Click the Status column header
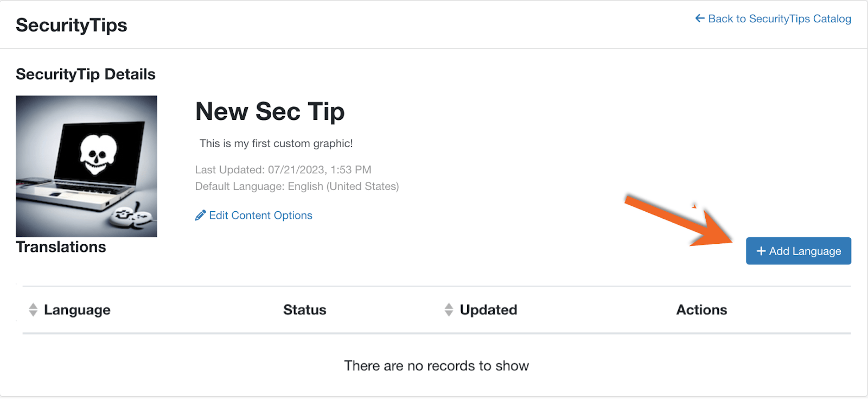Viewport: 868px width, 399px height. coord(304,310)
